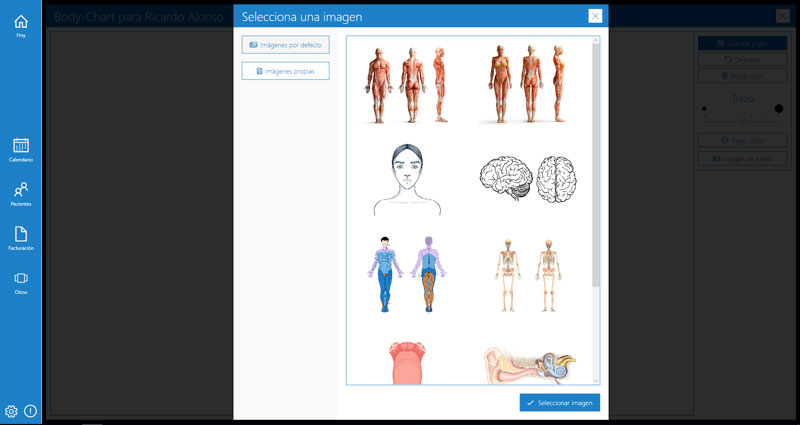Open the Facturación section
The height and width of the screenshot is (425, 800).
click(21, 239)
